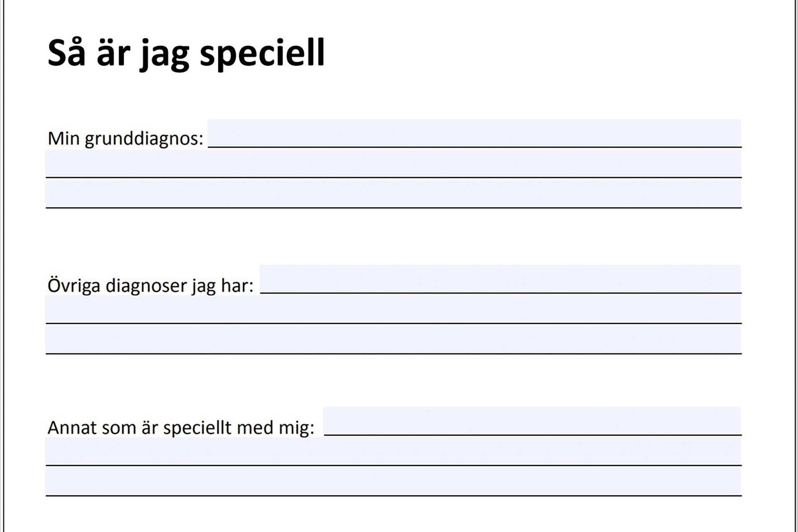Click field beside Annat som är speciellt med mig
This screenshot has width=798, height=532.
tap(532, 421)
